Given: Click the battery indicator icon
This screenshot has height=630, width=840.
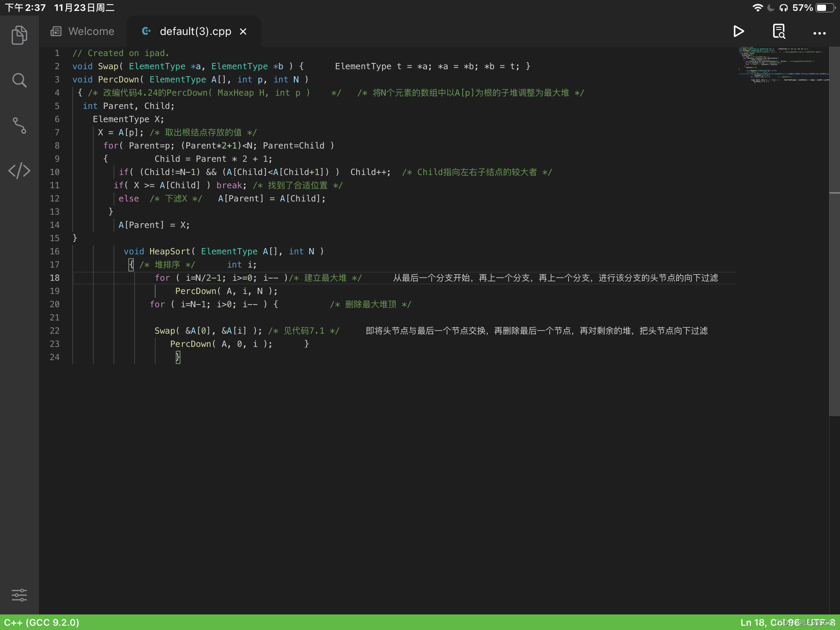Looking at the screenshot, I should [x=826, y=8].
